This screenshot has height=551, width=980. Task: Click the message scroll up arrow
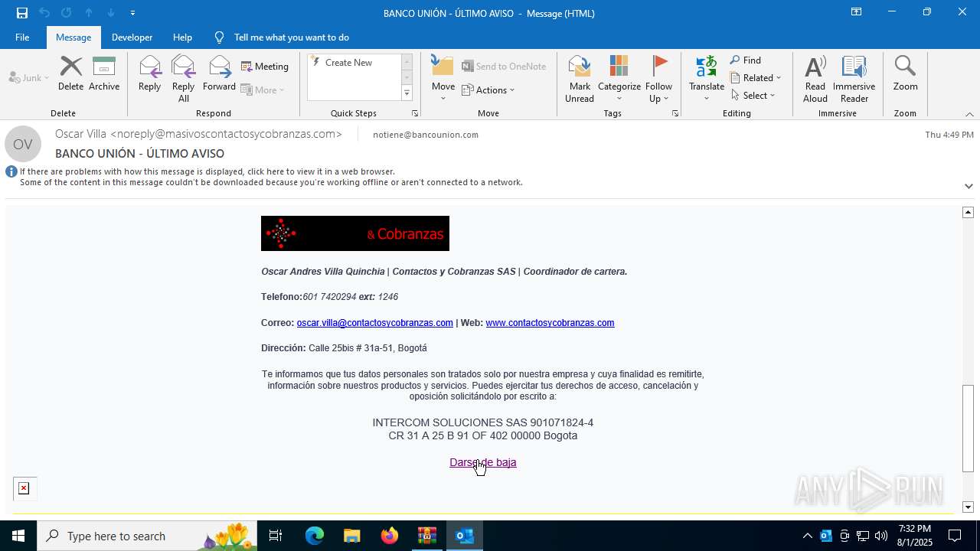[968, 212]
